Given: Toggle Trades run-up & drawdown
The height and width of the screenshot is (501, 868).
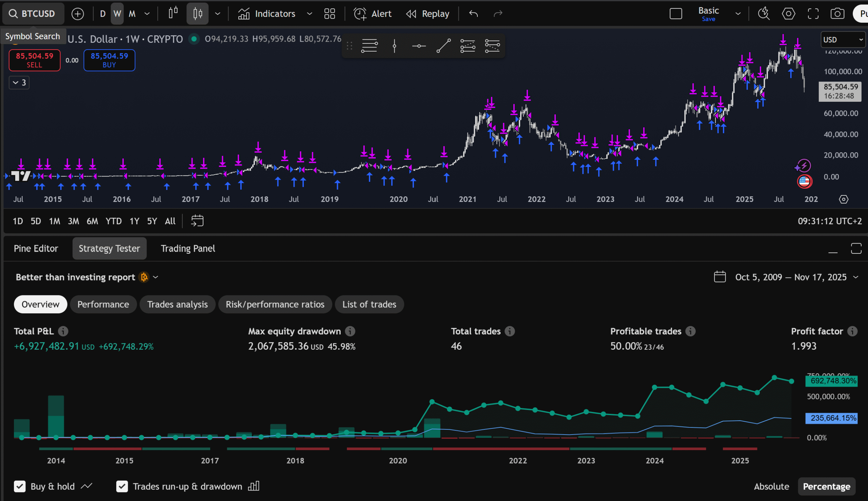Looking at the screenshot, I should pos(122,486).
